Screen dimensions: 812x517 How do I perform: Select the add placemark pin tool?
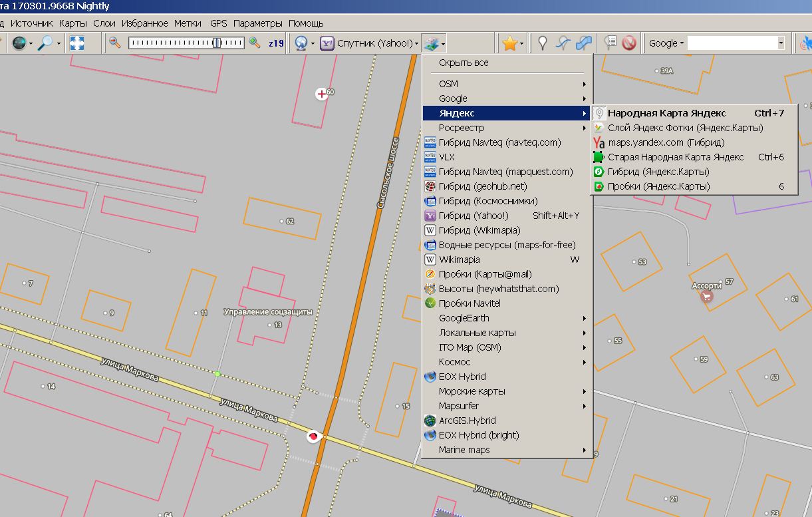coord(543,43)
